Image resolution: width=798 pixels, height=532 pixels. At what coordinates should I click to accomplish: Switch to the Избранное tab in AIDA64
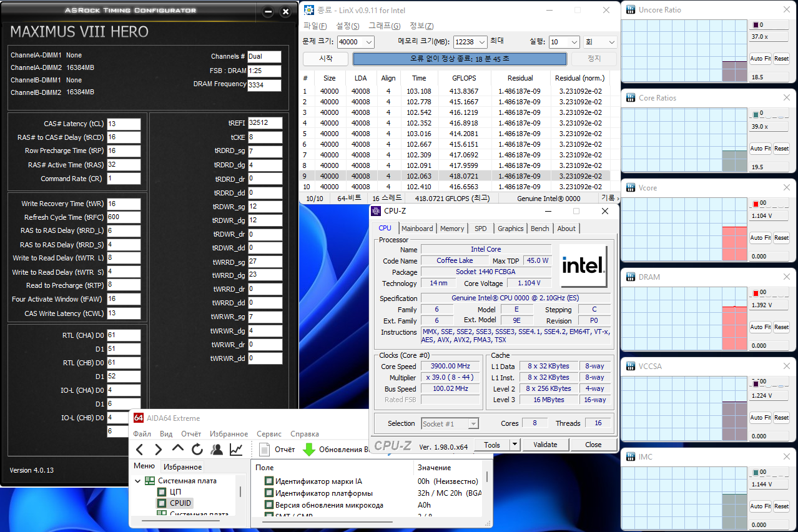click(x=182, y=467)
